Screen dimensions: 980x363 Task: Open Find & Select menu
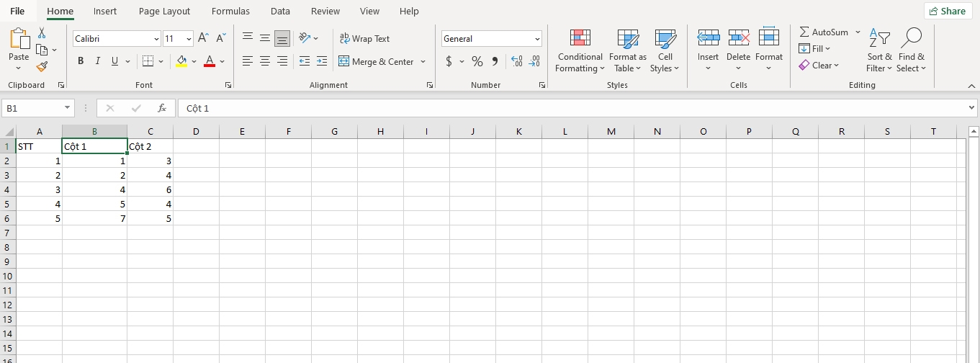[911, 50]
